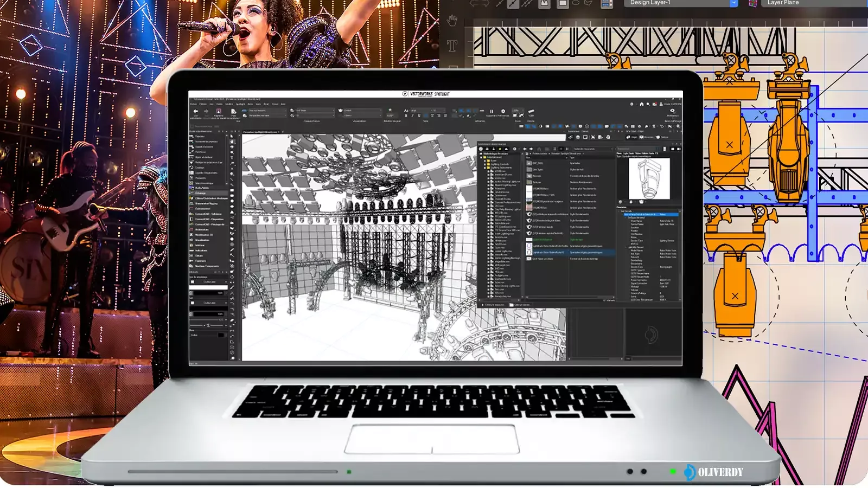Select the Pan hand tool
This screenshot has height=488, width=868.
(x=232, y=142)
